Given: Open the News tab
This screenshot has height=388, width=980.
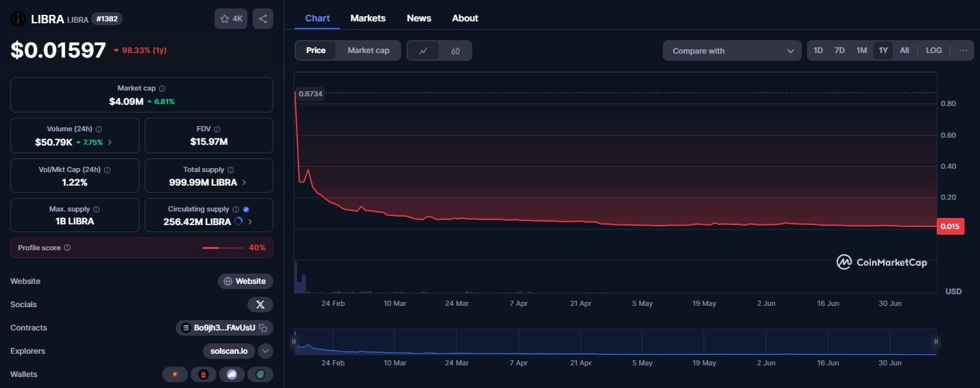Looking at the screenshot, I should (x=419, y=18).
